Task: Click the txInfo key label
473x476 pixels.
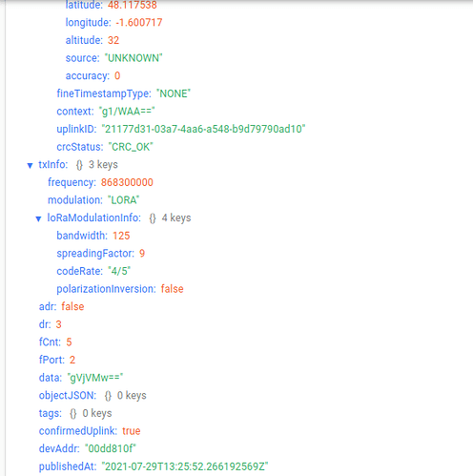Action: click(x=53, y=164)
